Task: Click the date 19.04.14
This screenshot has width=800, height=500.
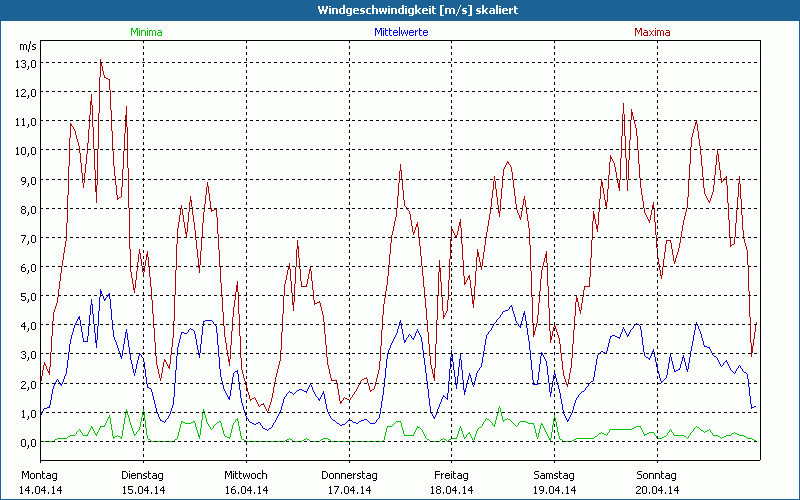Action: (555, 490)
